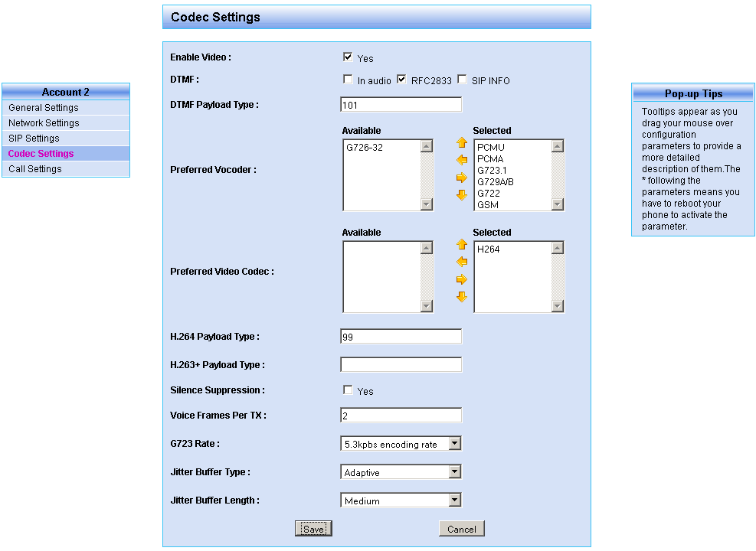This screenshot has height=551, width=756.
Task: Toggle the Silence Suppression checkbox
Action: pos(348,390)
